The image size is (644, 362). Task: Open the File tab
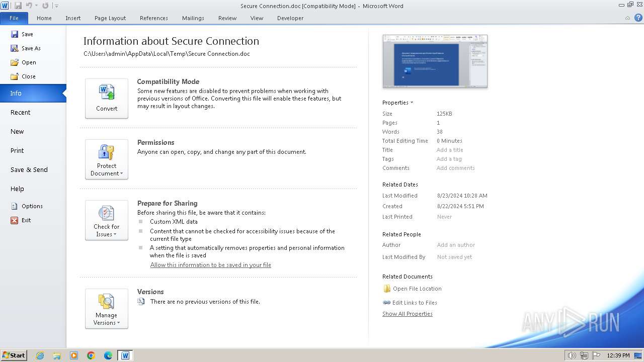point(14,18)
